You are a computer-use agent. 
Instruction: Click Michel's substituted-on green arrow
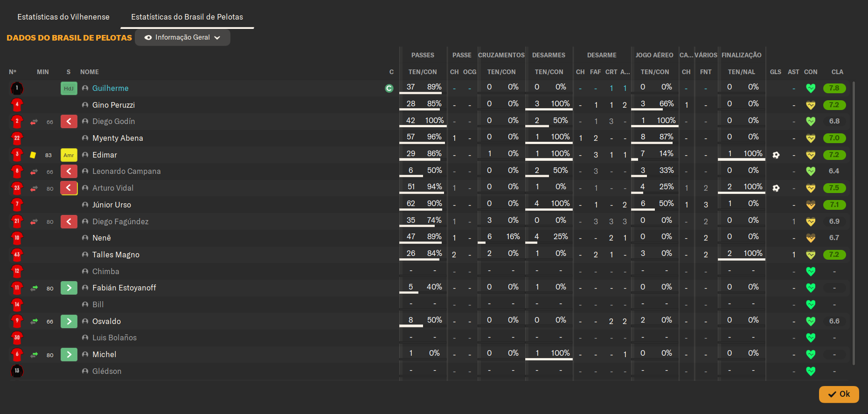(x=69, y=354)
